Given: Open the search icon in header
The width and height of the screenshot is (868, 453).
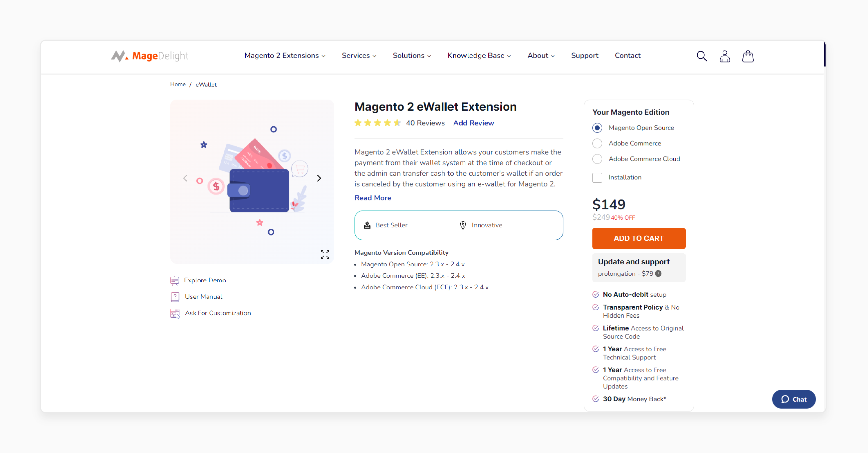Looking at the screenshot, I should pos(701,56).
